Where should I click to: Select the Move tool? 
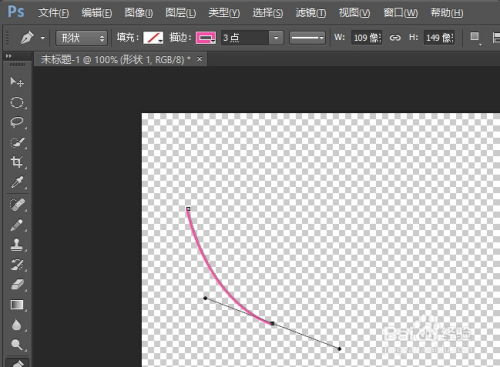tap(17, 82)
